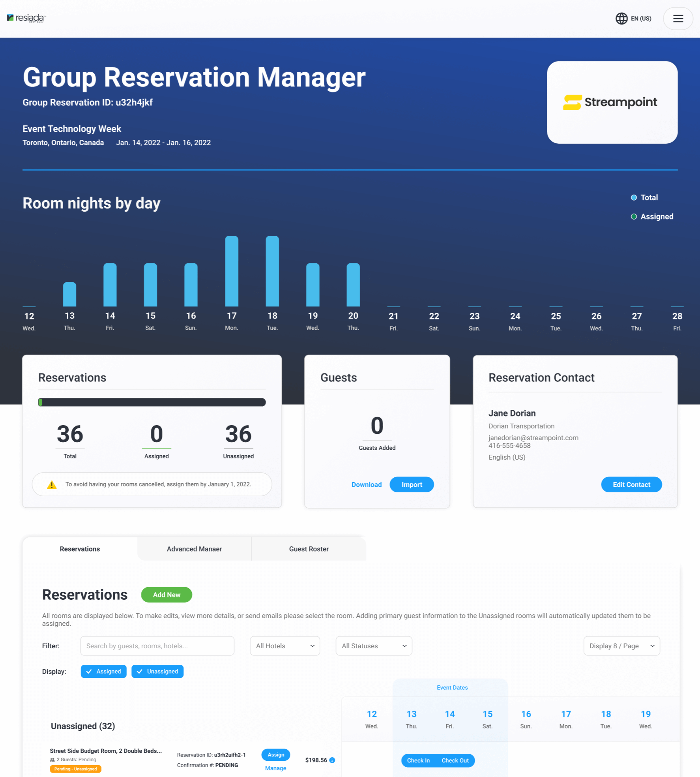Click the Total legend dot
The image size is (700, 777).
click(634, 197)
